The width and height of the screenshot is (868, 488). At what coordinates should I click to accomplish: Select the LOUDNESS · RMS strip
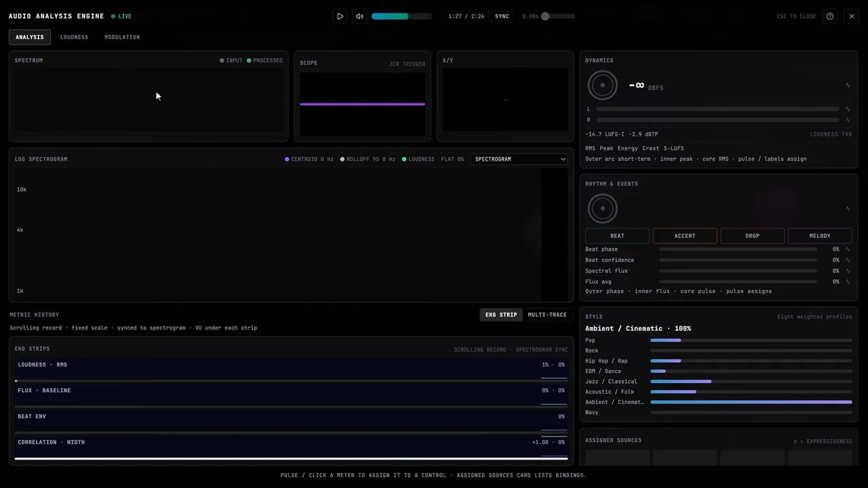tap(291, 370)
